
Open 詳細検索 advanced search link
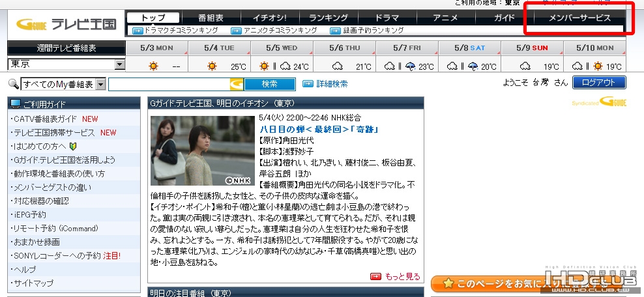pyautogui.click(x=332, y=84)
